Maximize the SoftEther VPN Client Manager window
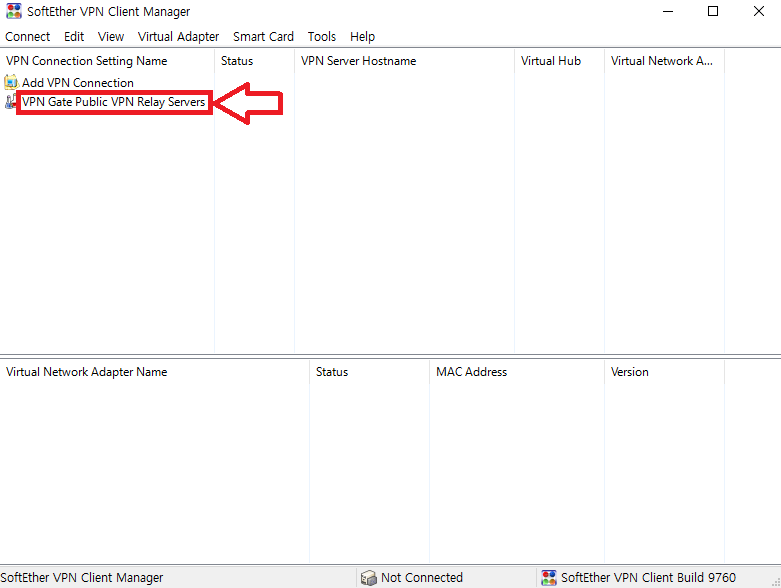This screenshot has width=781, height=588. (713, 11)
